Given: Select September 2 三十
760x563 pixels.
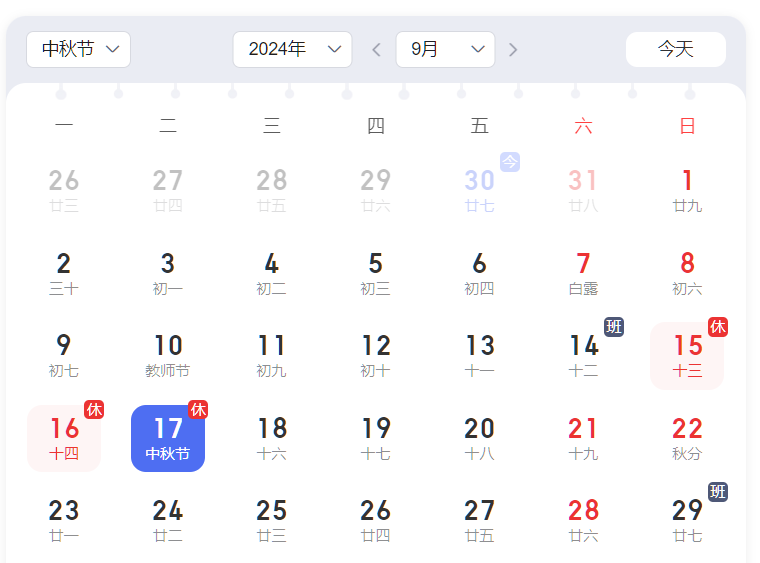Looking at the screenshot, I should (x=64, y=273).
